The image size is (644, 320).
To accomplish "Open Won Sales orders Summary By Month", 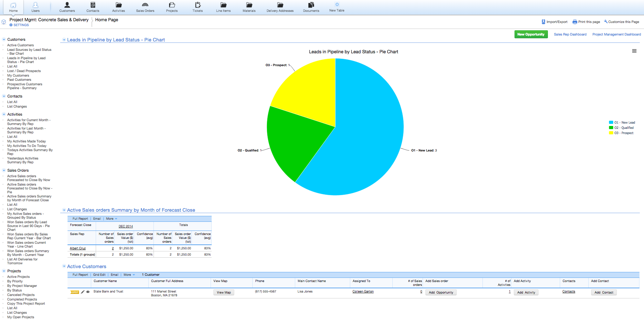I will (28, 253).
